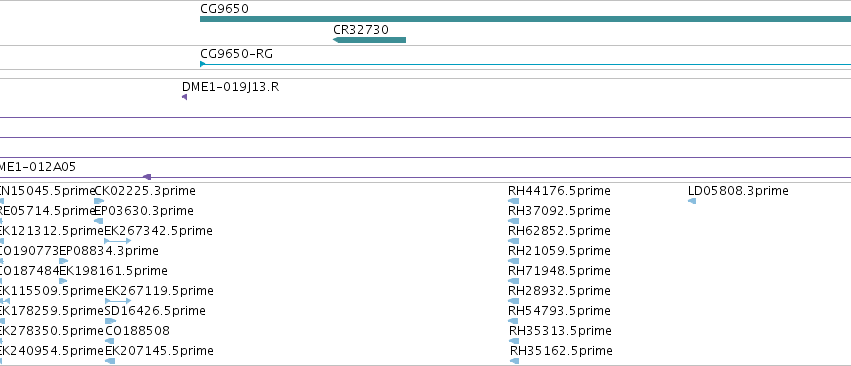Open the RH37092.5prime label
The height and width of the screenshot is (366, 851).
(x=559, y=211)
